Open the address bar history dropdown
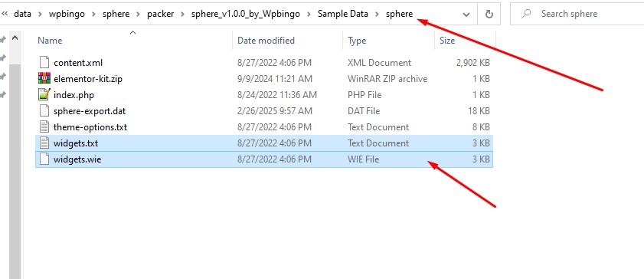The width and height of the screenshot is (644, 279). [466, 15]
